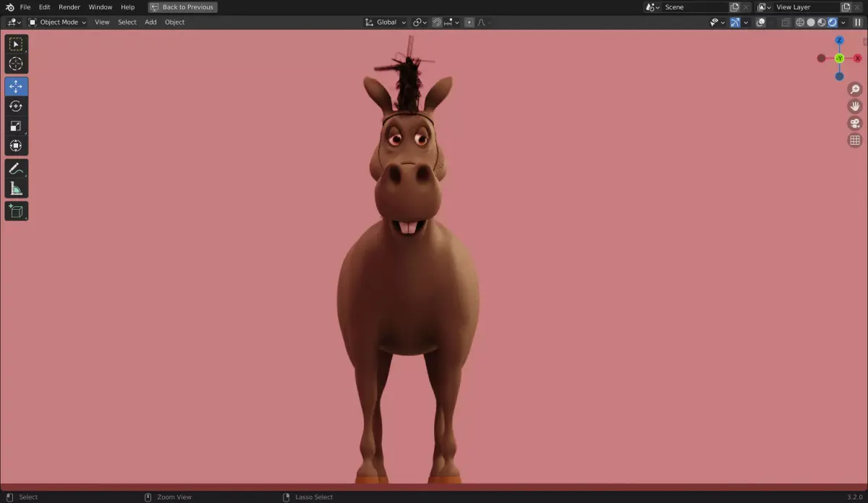Activate the Scale tool

coord(16,126)
